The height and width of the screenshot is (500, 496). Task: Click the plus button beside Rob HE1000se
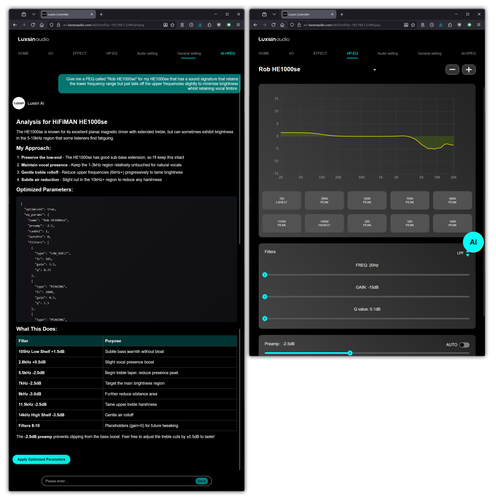pos(469,70)
